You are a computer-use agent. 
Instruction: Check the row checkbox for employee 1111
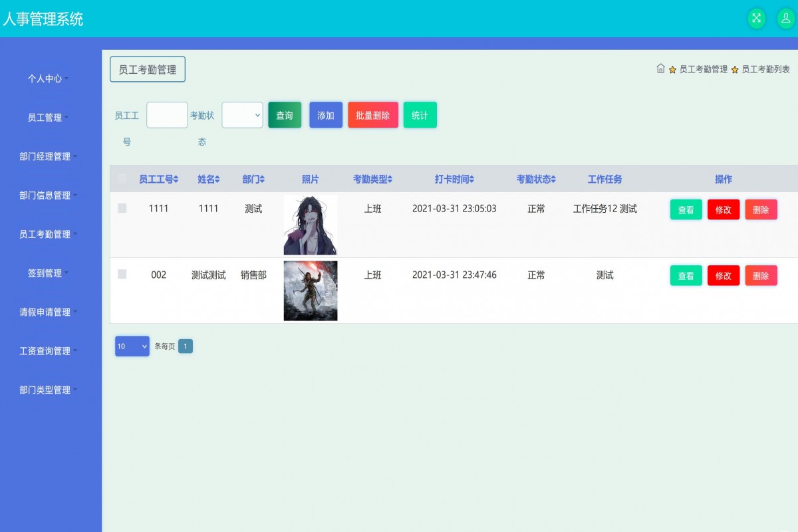click(x=122, y=208)
